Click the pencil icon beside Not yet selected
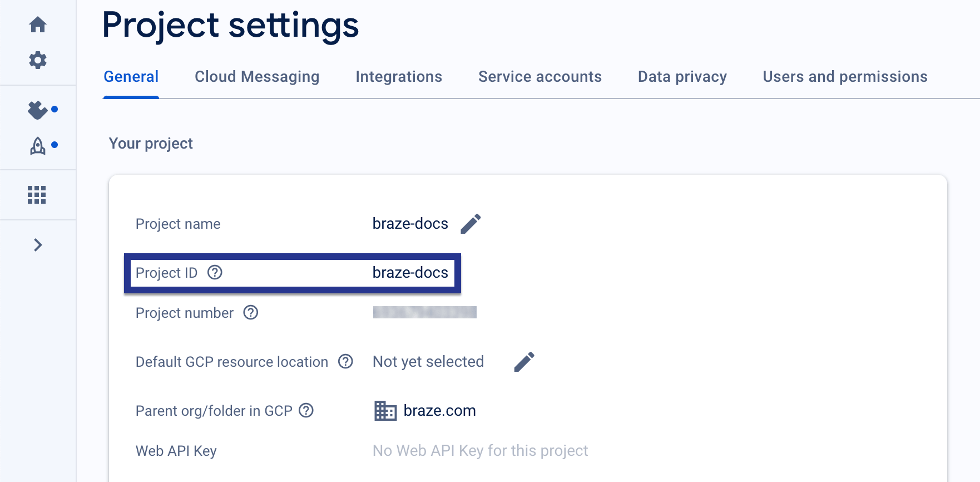 523,361
